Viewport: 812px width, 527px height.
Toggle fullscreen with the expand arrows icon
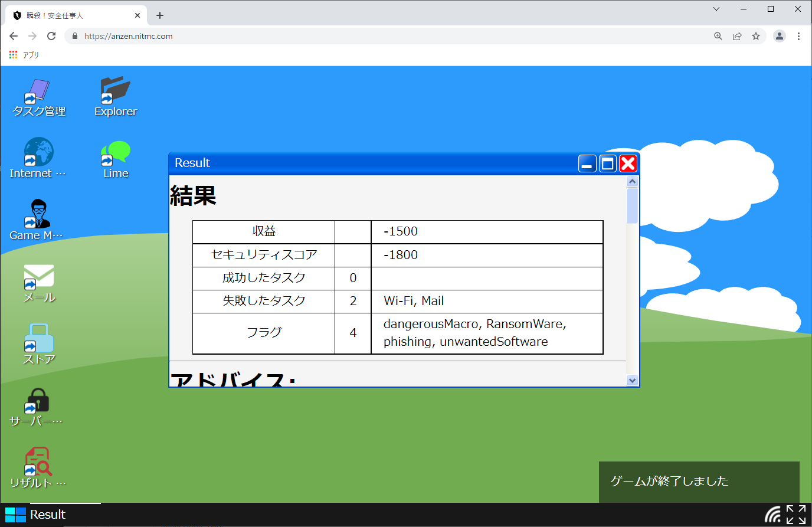[x=795, y=515]
